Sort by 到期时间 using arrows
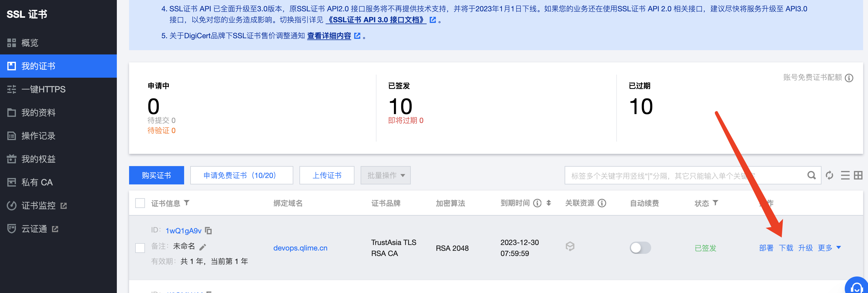This screenshot has width=868, height=293. pyautogui.click(x=549, y=203)
